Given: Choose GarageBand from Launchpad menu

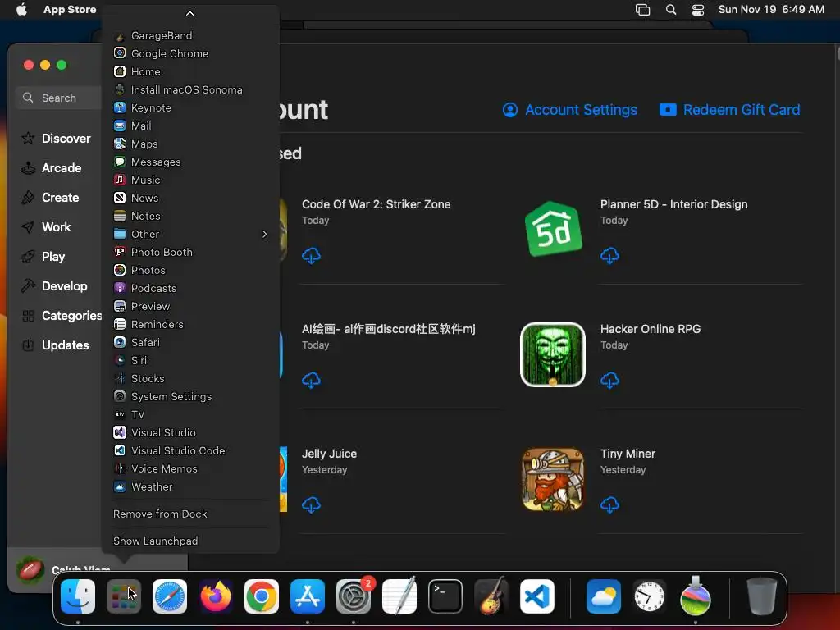Looking at the screenshot, I should point(190,35).
